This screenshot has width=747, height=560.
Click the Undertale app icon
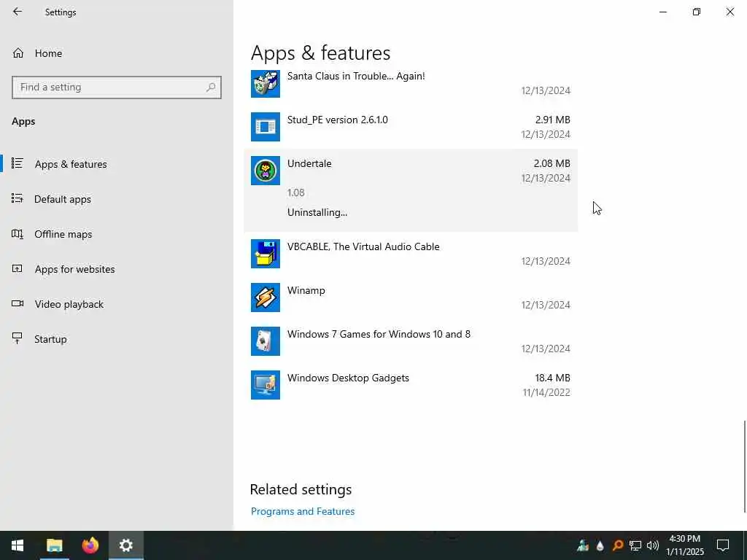click(x=266, y=171)
